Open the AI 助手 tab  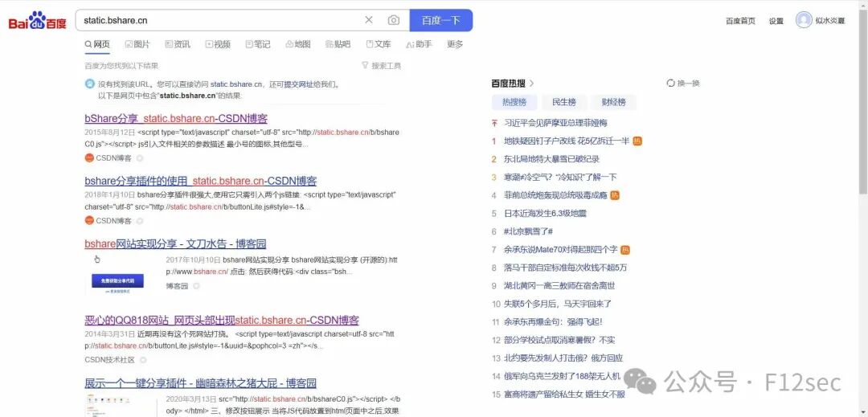point(419,44)
